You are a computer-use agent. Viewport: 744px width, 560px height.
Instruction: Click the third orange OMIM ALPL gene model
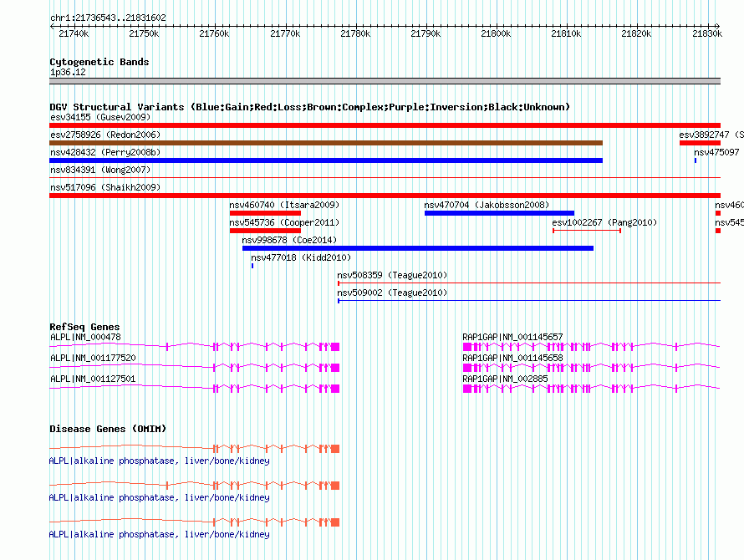coord(195,522)
